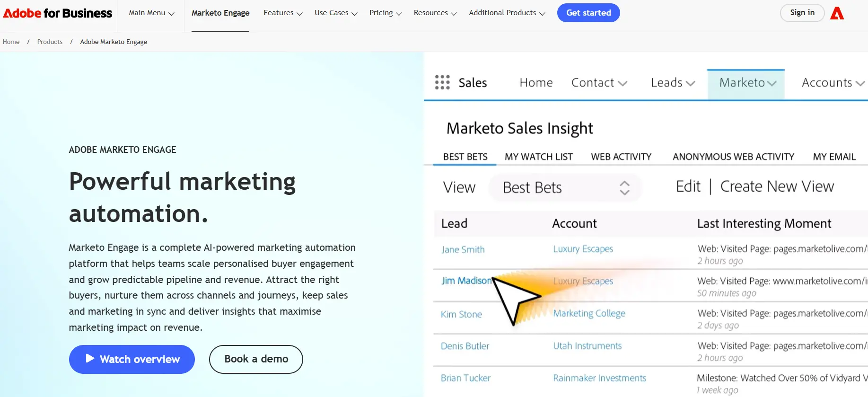Click the Account column header
The height and width of the screenshot is (397, 868).
point(574,223)
